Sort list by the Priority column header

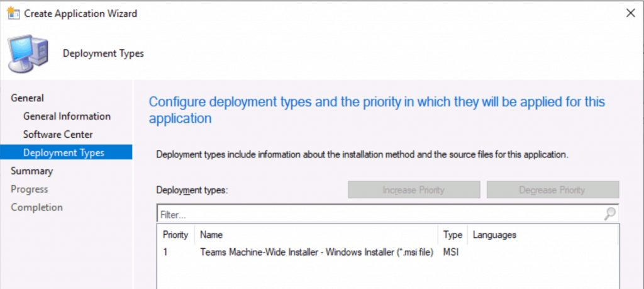tap(175, 235)
